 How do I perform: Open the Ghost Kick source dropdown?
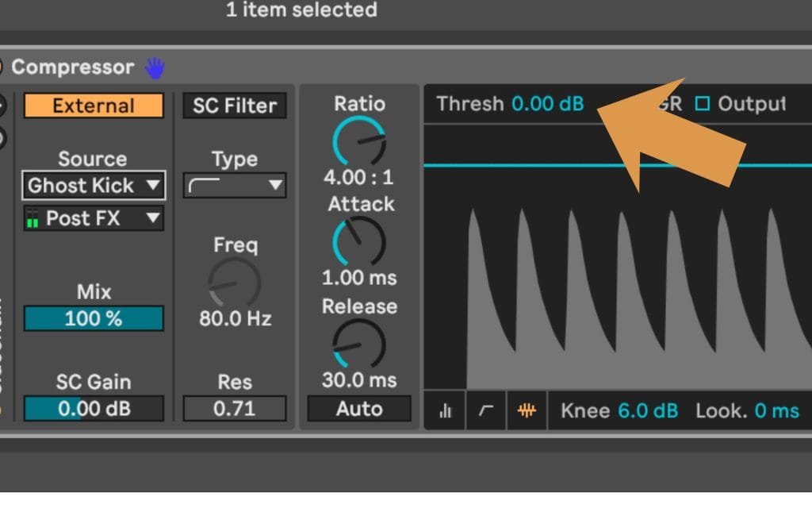(94, 186)
